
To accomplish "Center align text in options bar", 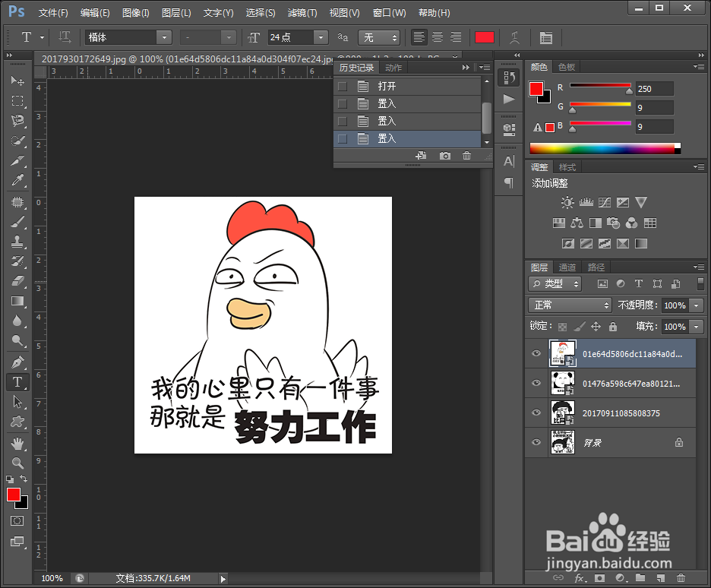I will pos(438,37).
